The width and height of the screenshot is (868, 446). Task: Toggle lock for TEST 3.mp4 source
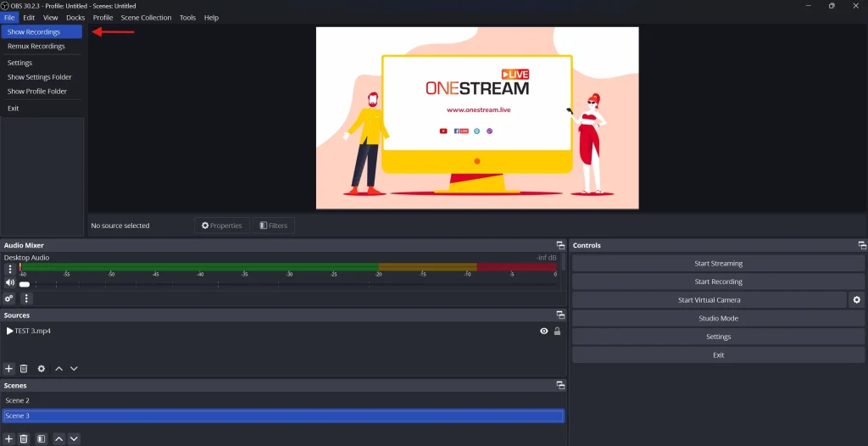point(558,332)
